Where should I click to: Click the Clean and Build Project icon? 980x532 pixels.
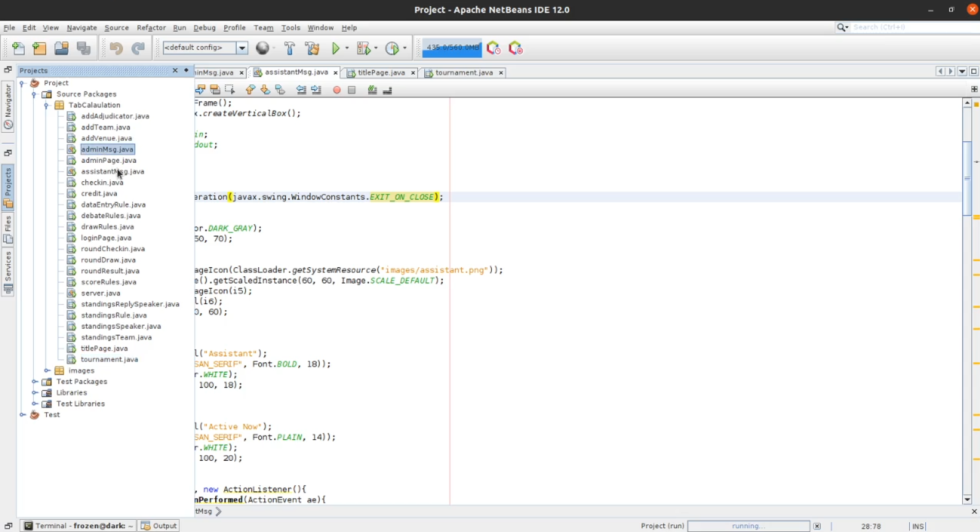pos(312,48)
